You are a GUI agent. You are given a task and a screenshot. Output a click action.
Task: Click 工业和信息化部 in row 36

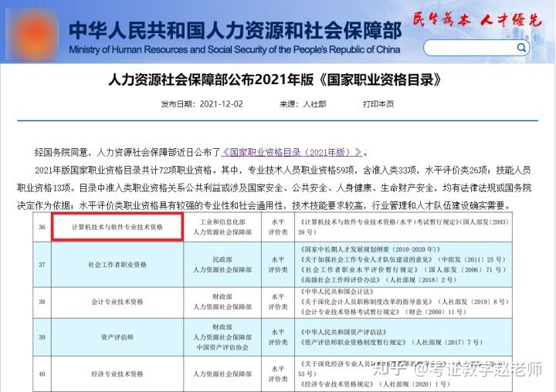pos(222,222)
